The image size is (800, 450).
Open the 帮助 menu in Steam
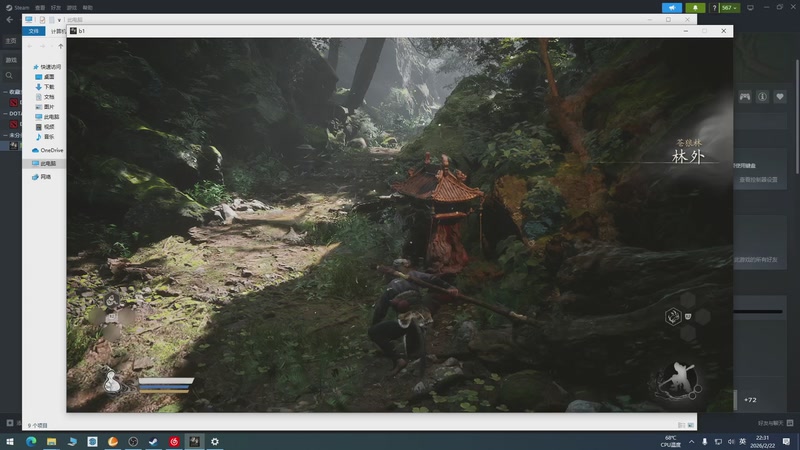click(x=88, y=8)
